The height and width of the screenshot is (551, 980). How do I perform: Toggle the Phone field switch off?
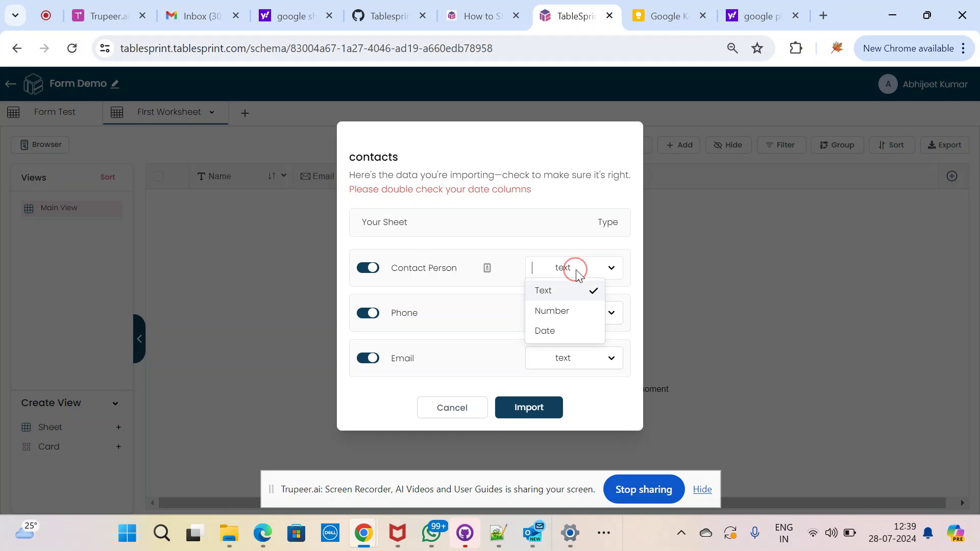click(x=368, y=313)
